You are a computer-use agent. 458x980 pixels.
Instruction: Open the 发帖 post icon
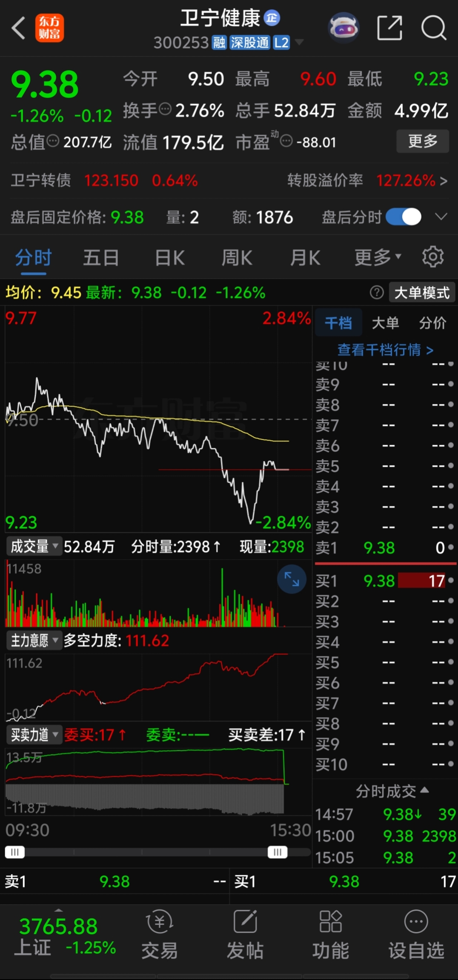(245, 935)
